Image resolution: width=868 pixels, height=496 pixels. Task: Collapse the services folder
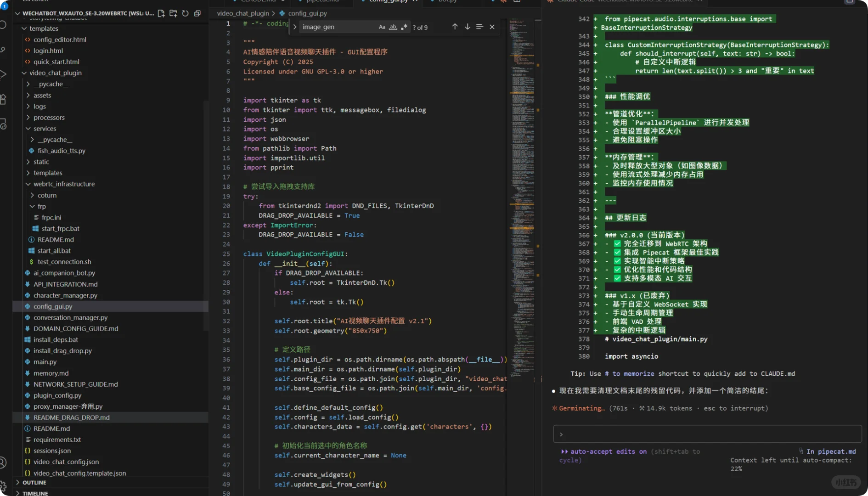point(28,129)
